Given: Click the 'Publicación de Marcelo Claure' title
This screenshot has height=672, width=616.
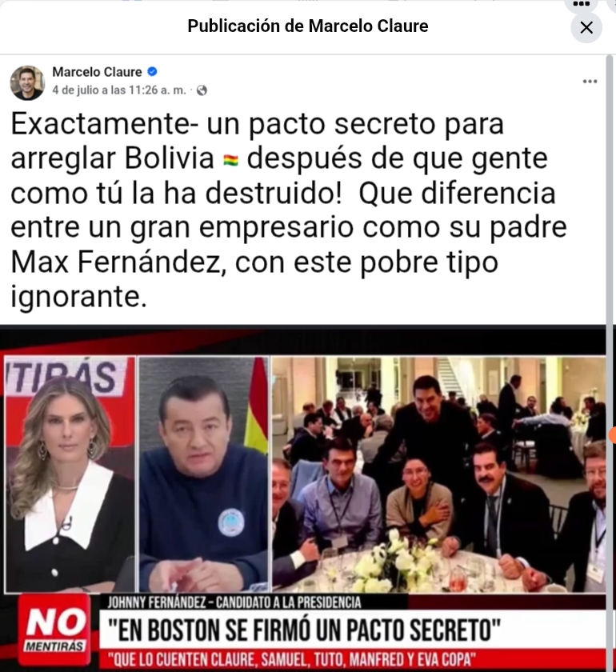Looking at the screenshot, I should 308,26.
